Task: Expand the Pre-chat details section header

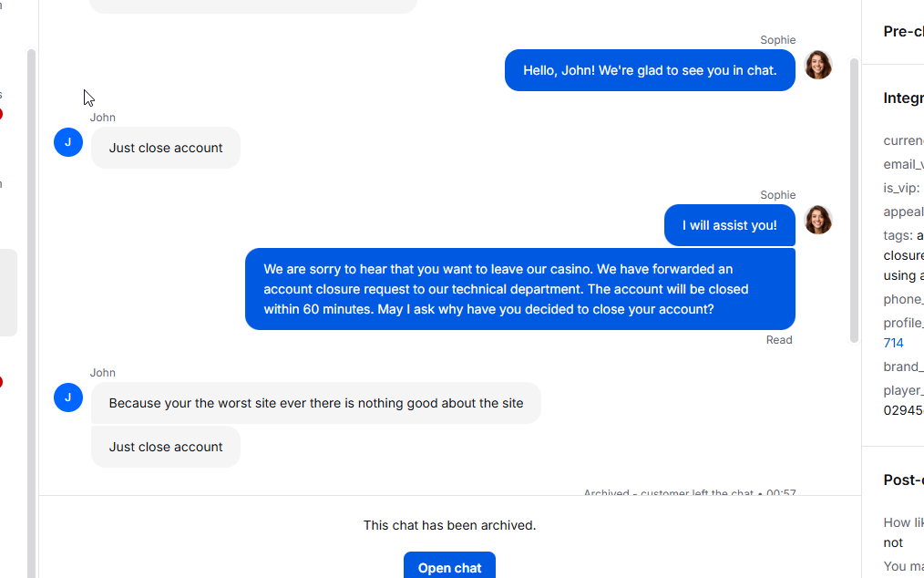Action: pos(903,32)
